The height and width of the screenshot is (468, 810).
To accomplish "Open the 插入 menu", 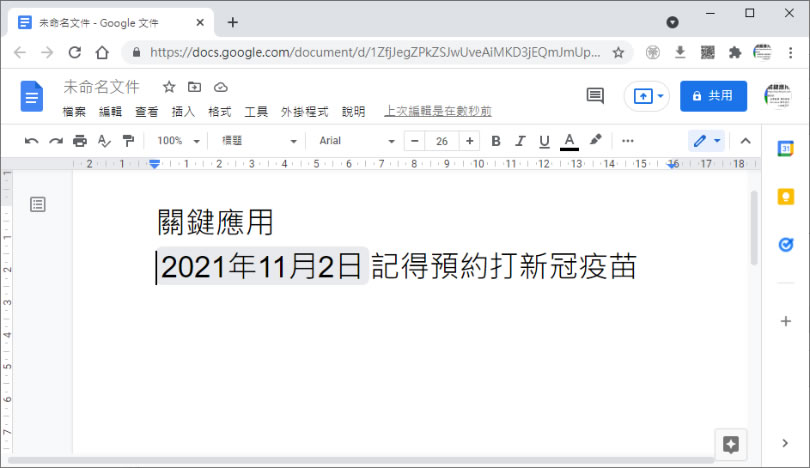I will click(x=183, y=112).
